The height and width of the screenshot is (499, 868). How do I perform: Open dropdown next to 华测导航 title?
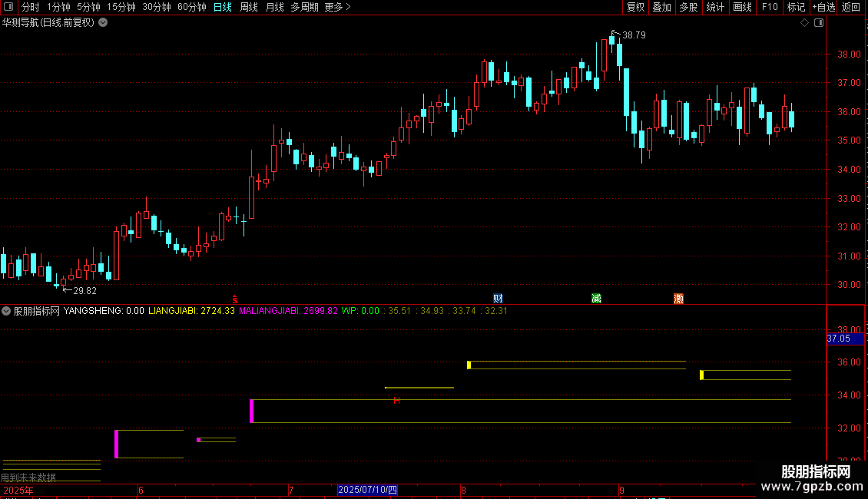103,23
